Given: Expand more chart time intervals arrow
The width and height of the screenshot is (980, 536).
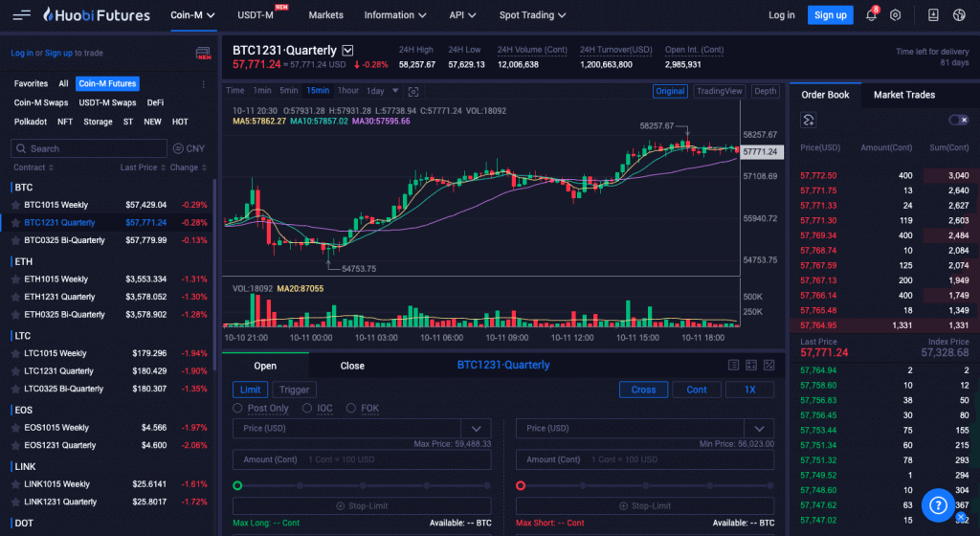Looking at the screenshot, I should (x=395, y=91).
